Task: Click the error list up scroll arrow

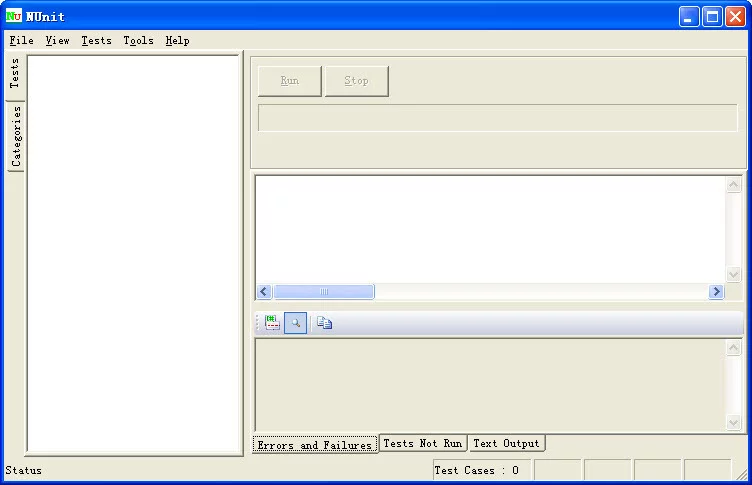Action: click(x=733, y=185)
